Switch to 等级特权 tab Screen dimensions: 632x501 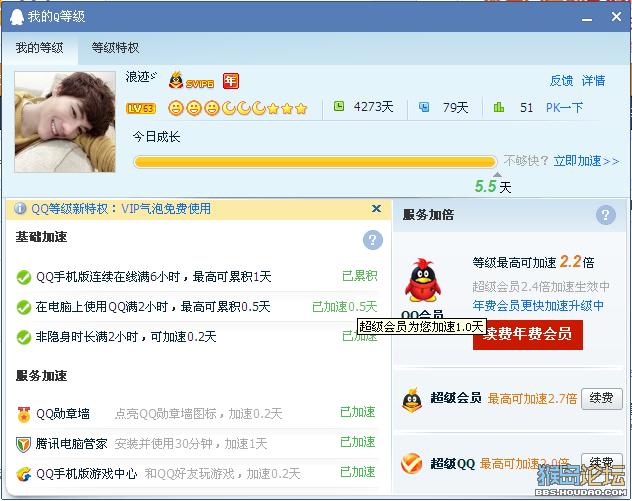(x=115, y=48)
